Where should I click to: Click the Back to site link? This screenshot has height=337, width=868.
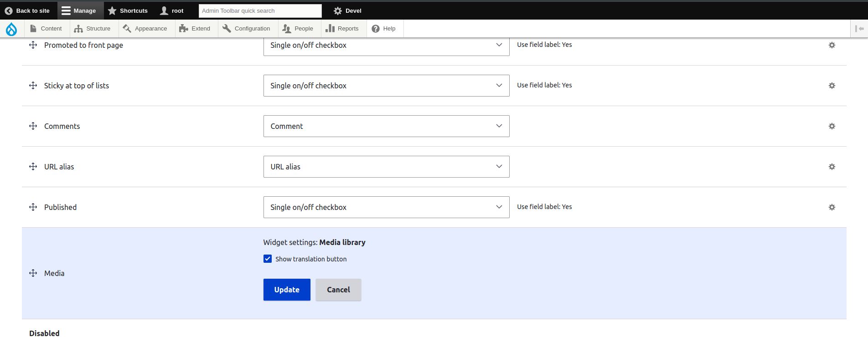click(x=27, y=11)
